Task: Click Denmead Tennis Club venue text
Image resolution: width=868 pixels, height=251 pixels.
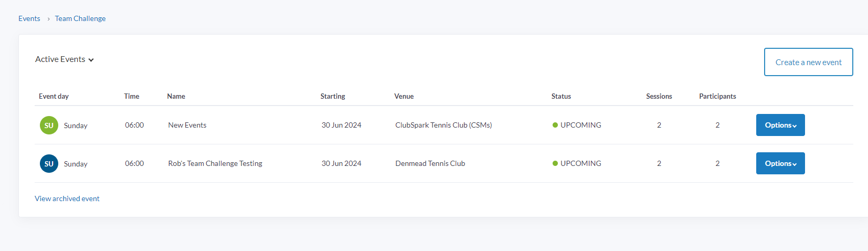Action: (x=430, y=163)
